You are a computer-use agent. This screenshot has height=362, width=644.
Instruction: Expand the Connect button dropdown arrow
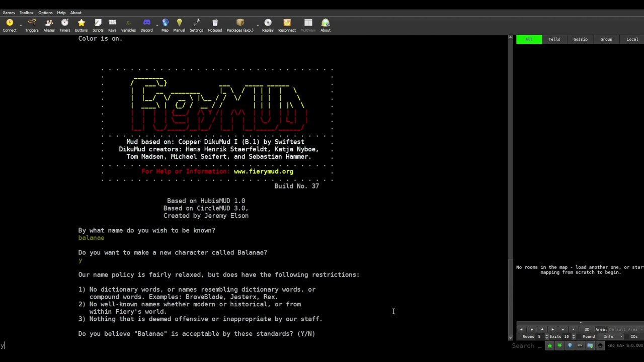21,25
